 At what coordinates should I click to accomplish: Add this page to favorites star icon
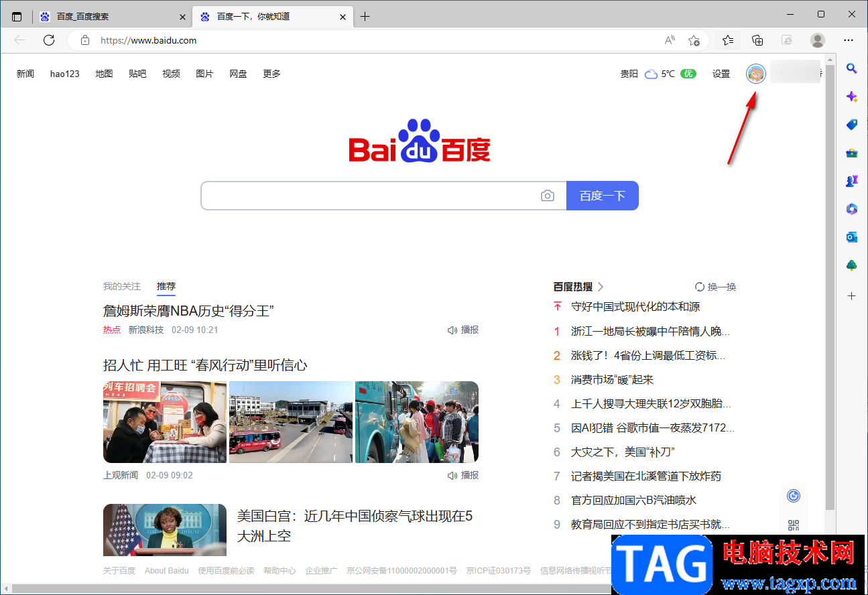(x=694, y=40)
